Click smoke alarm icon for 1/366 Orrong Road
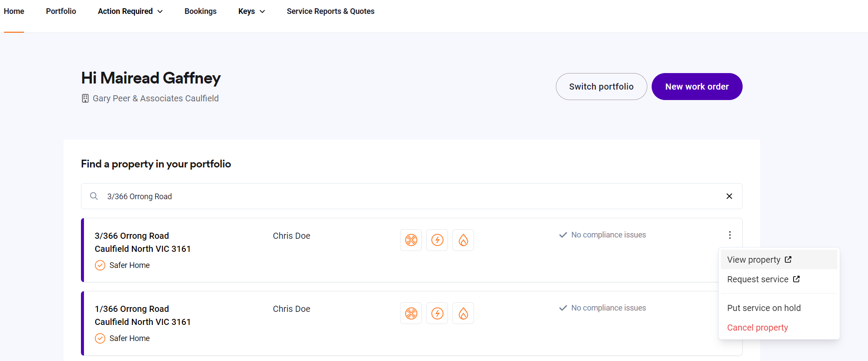 tap(411, 313)
